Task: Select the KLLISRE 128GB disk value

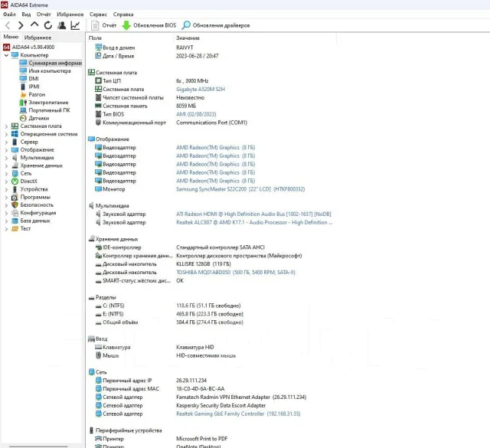Action: tap(204, 264)
